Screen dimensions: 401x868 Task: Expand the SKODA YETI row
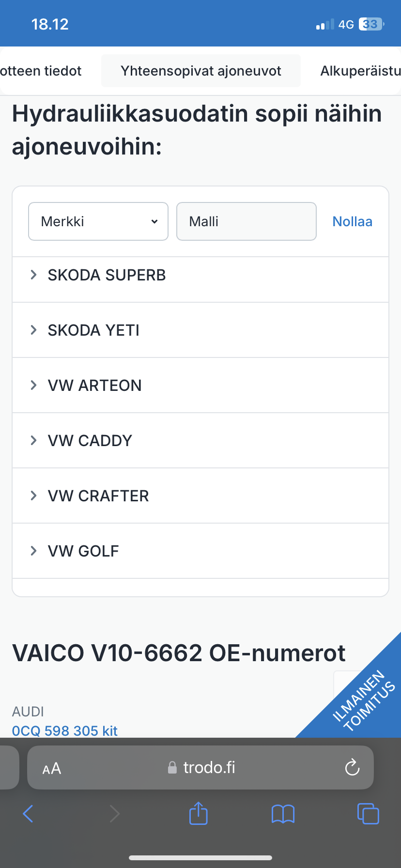[x=93, y=330]
